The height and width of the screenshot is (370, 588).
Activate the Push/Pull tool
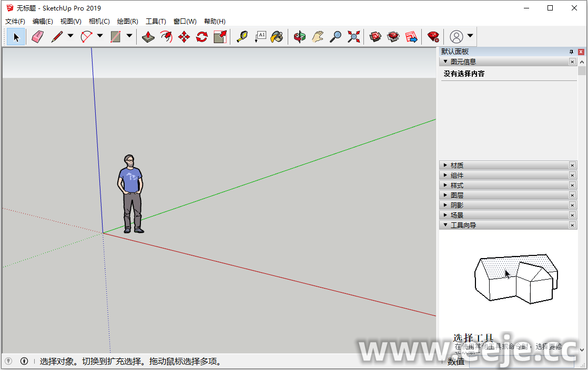click(x=148, y=37)
